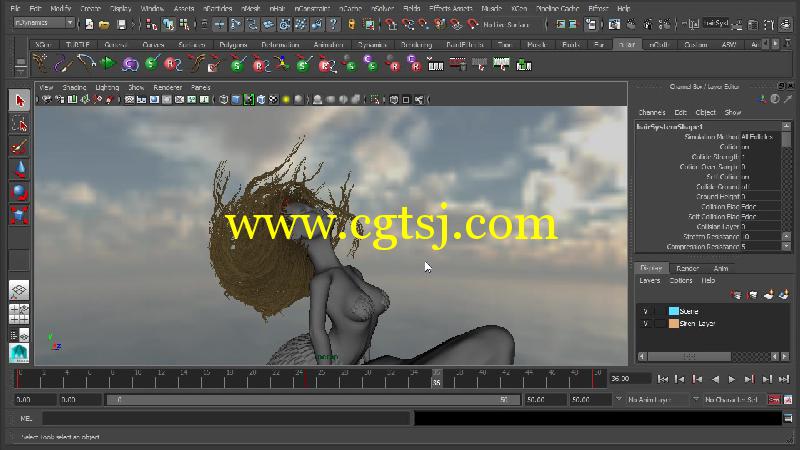
Task: Toggle wireframe cube viewport icon
Action: [x=223, y=99]
